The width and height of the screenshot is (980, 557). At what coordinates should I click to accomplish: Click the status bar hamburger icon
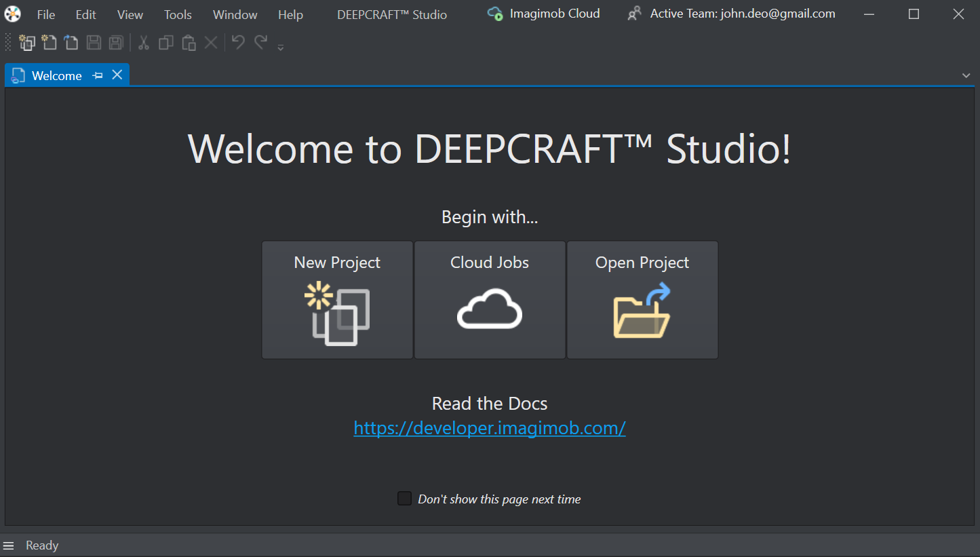[9, 545]
